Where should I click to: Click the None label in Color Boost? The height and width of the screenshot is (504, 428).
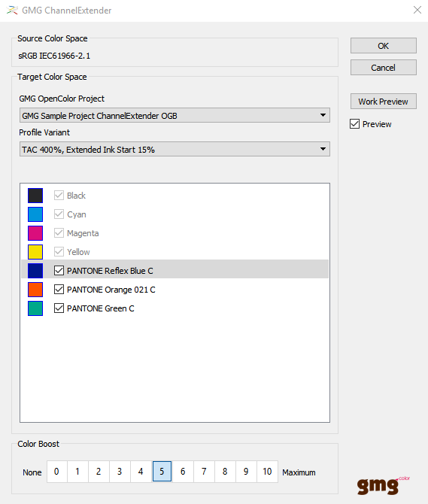(x=32, y=472)
